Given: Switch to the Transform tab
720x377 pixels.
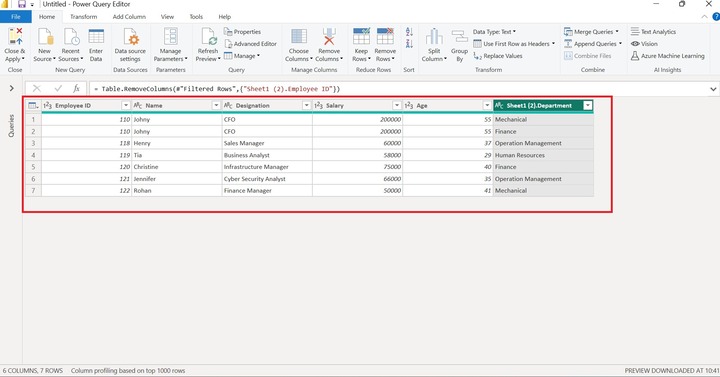Looking at the screenshot, I should [84, 17].
